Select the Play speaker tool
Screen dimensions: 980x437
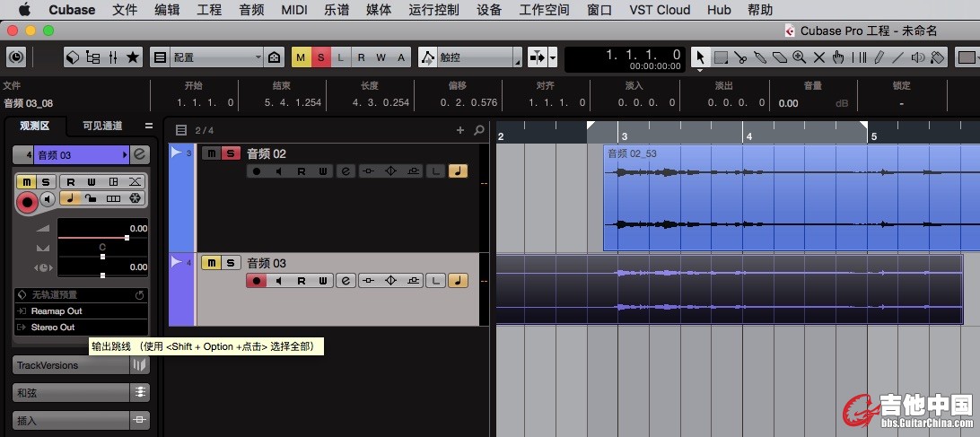[x=917, y=57]
